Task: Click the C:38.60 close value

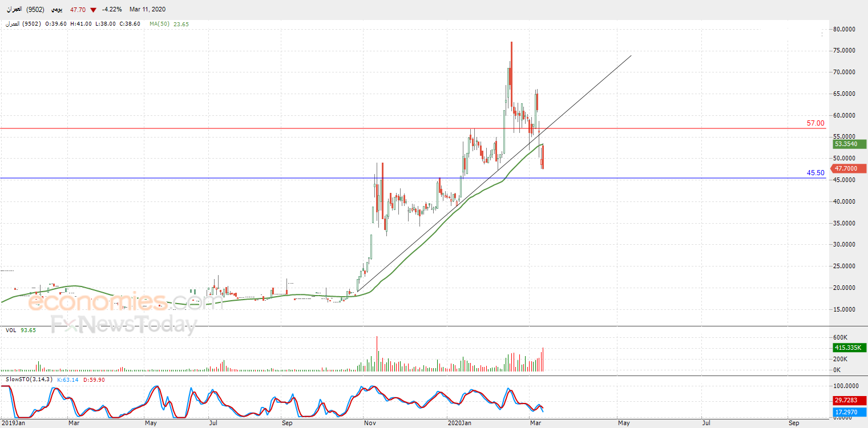Action: pos(131,24)
